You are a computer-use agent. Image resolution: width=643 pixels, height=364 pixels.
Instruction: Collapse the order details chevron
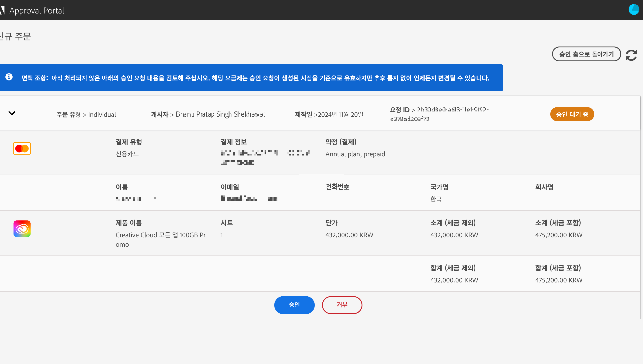(12, 113)
